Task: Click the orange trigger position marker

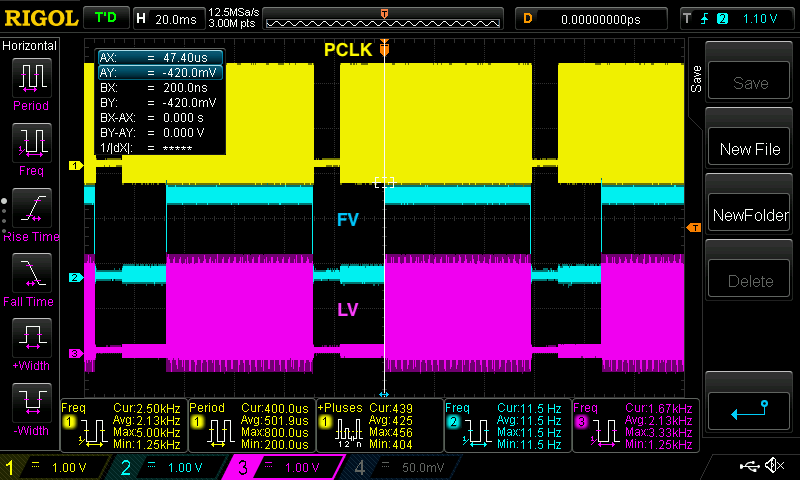Action: click(384, 48)
